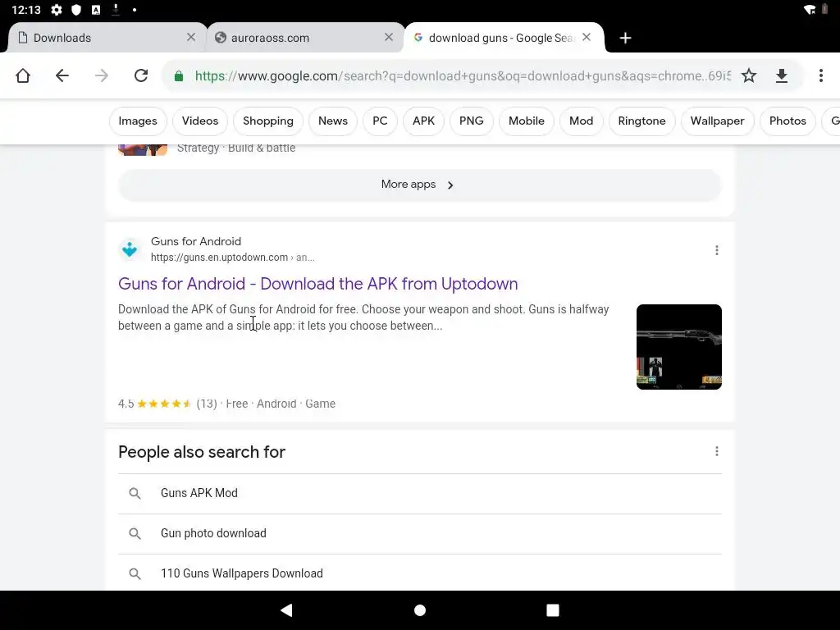Close the auroraoss.com tab

pos(389,37)
